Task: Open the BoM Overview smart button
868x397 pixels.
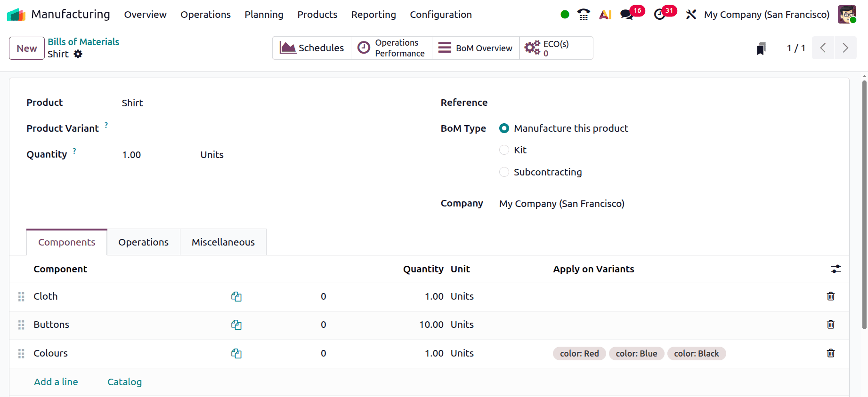Action: 476,48
